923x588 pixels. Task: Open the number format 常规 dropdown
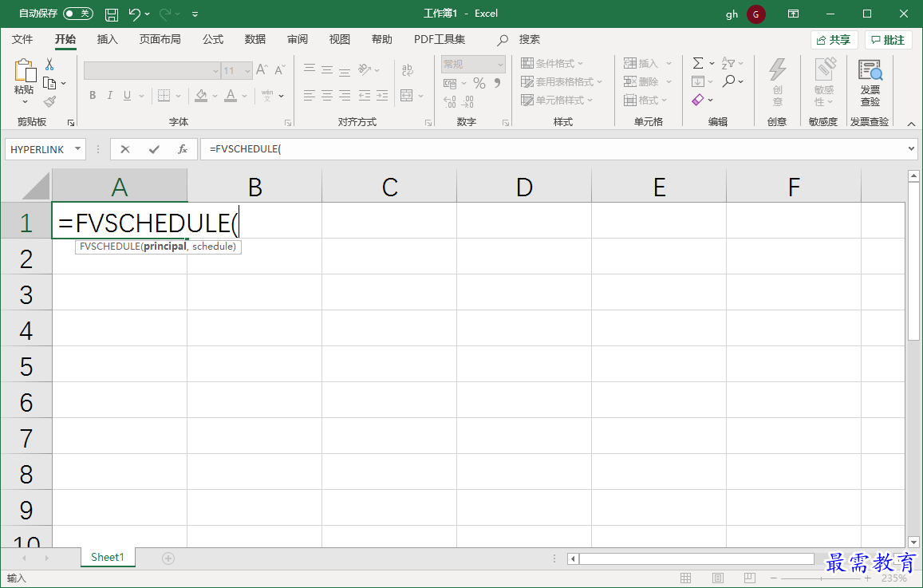tap(500, 64)
